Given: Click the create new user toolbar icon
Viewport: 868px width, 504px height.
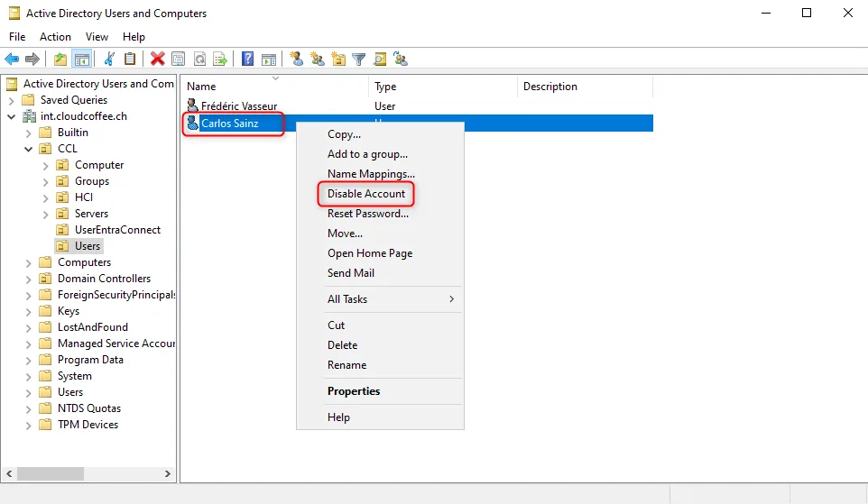Looking at the screenshot, I should [296, 60].
